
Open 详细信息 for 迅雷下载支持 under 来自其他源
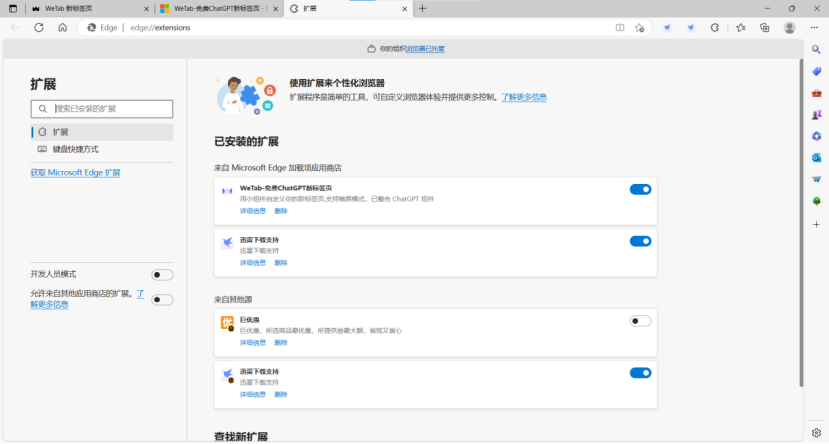pyautogui.click(x=253, y=395)
